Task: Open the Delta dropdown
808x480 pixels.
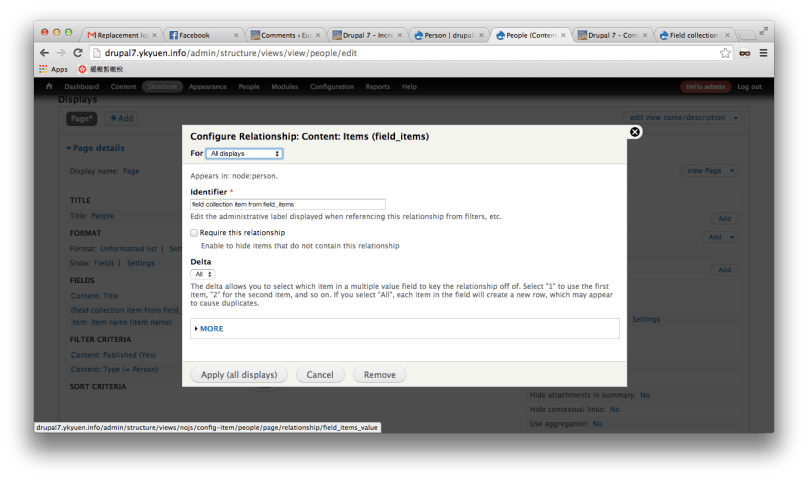Action: [x=203, y=273]
